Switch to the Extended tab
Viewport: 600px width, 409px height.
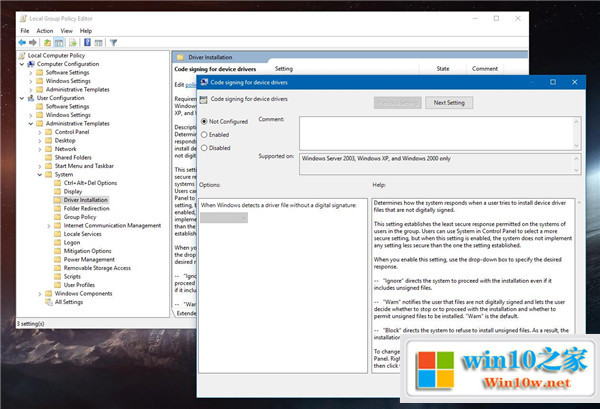coord(186,313)
